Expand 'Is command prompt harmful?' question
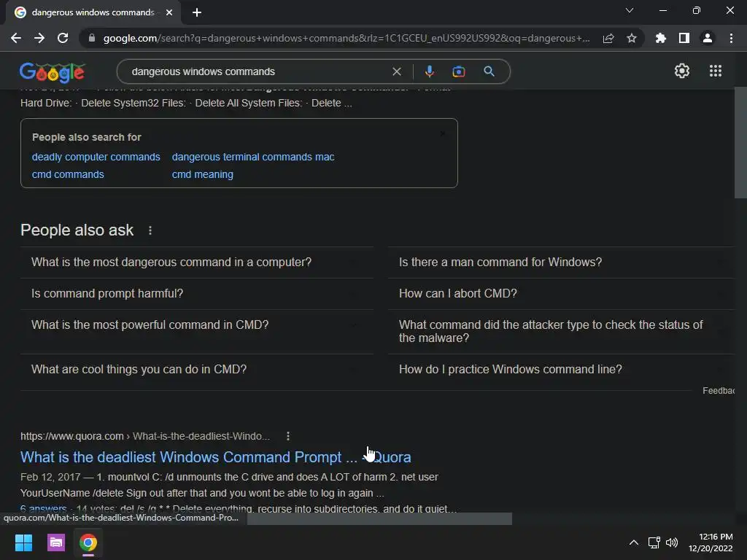Screen dimensions: 747x560 pos(197,294)
